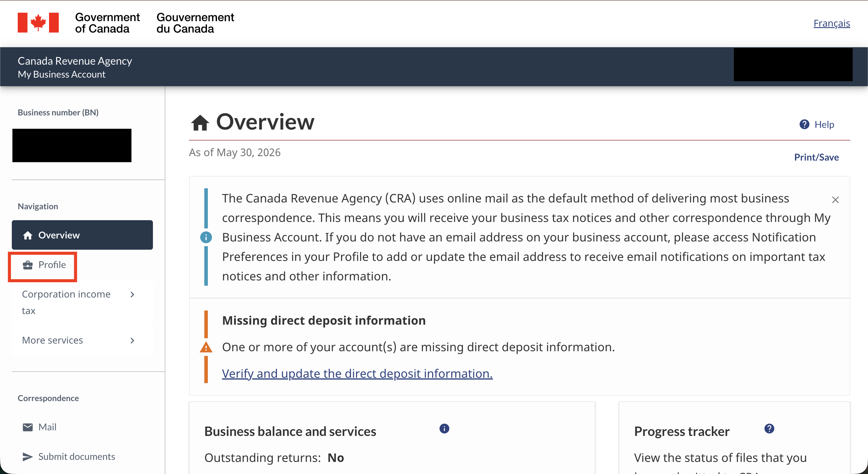Click the Progress tracker heading
868x474 pixels.
[x=682, y=431]
